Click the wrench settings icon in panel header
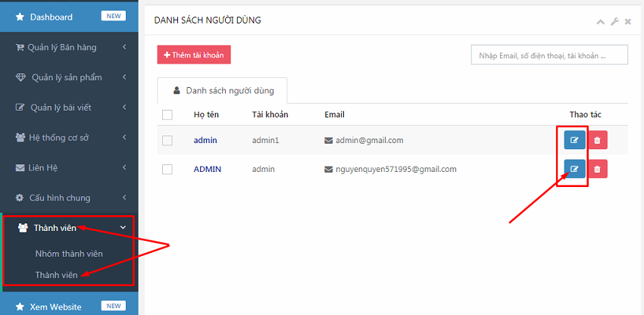The height and width of the screenshot is (315, 644). [614, 21]
